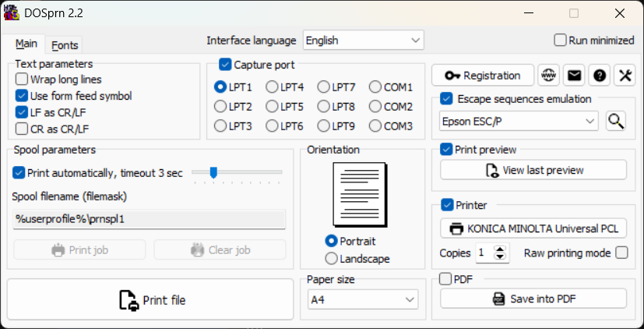Close the DOSprn window
The height and width of the screenshot is (329, 644).
click(x=620, y=13)
